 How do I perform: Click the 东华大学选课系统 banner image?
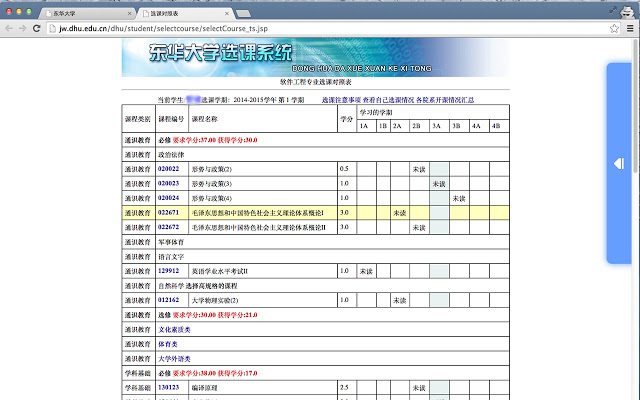coord(316,57)
